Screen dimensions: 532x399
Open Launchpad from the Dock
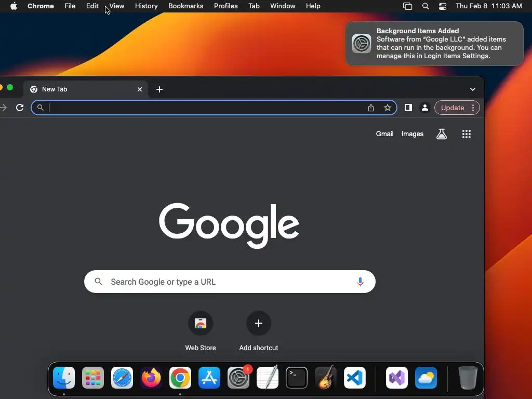click(93, 378)
